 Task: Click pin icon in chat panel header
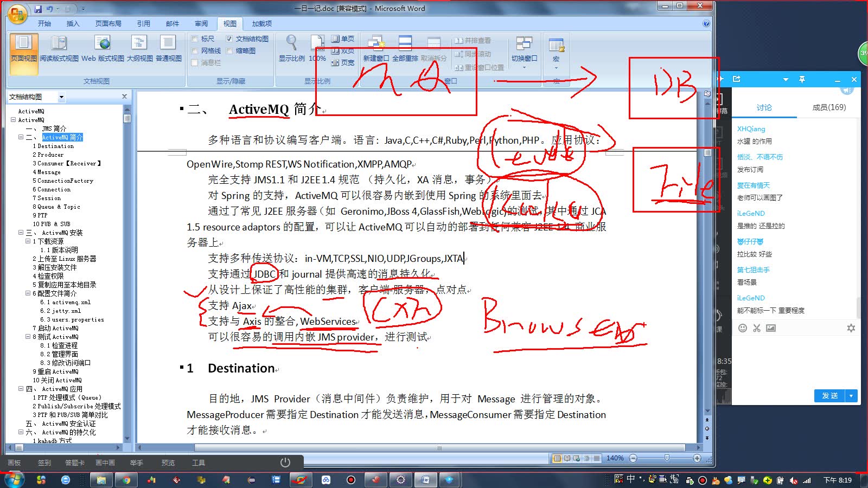(802, 79)
